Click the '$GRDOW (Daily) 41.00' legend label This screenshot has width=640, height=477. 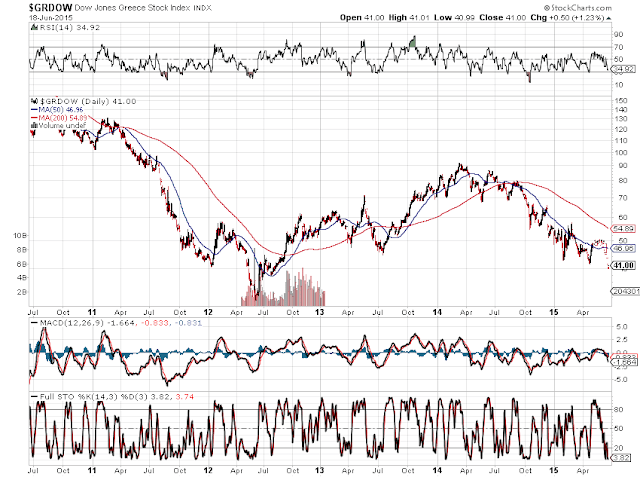point(88,101)
